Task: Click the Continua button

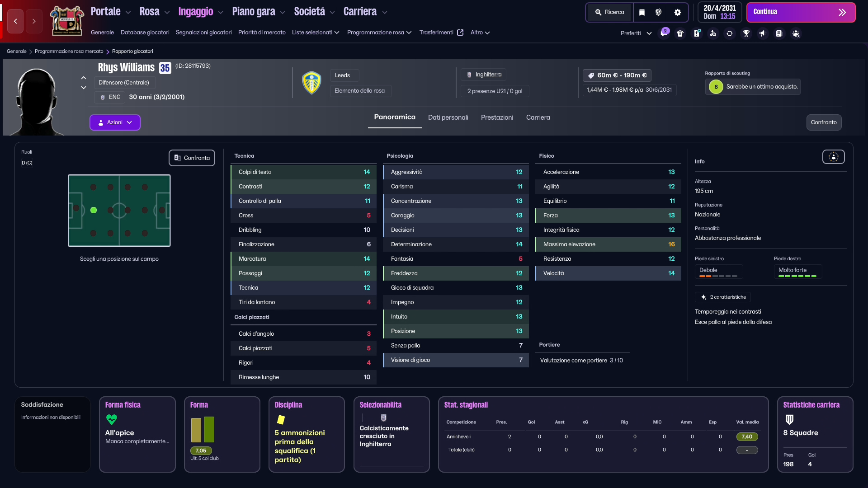Action: click(801, 12)
